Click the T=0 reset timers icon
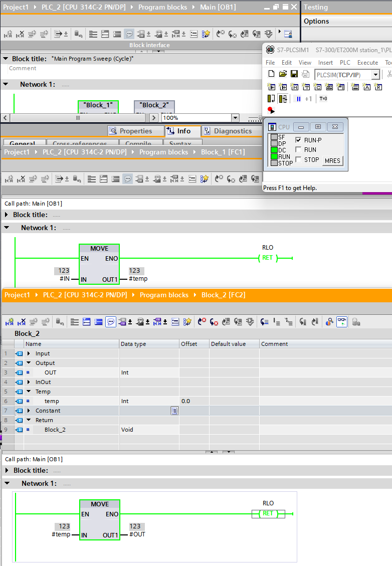The image size is (392, 566). [x=323, y=99]
